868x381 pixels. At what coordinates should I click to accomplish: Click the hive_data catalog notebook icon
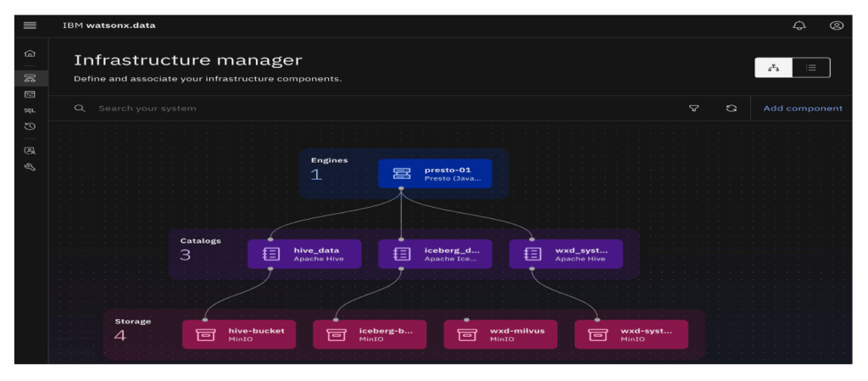coord(271,255)
